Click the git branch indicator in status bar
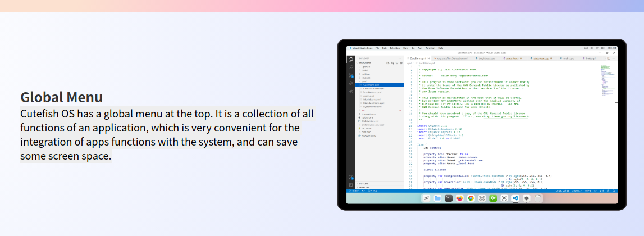Screen dimensions: 644x236 (355, 191)
